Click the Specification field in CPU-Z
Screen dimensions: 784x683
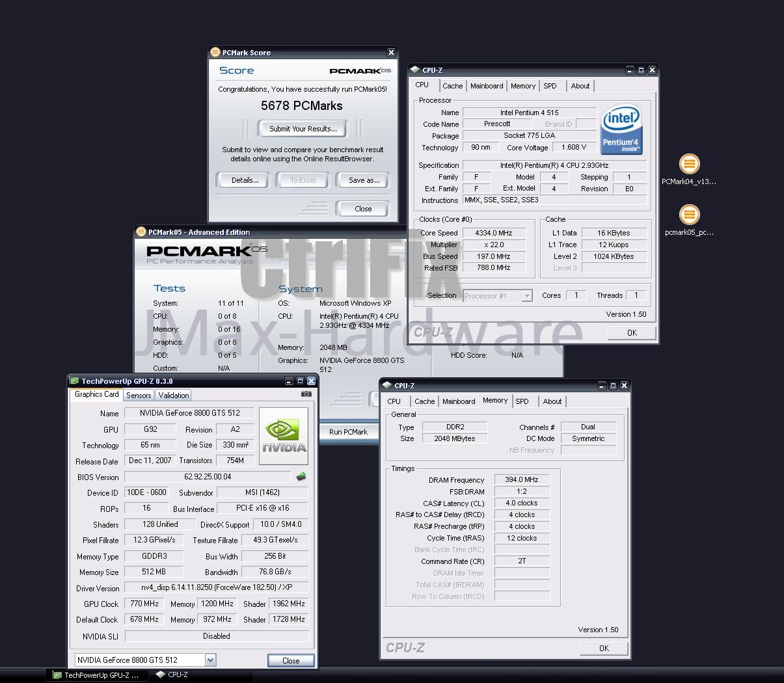click(554, 165)
